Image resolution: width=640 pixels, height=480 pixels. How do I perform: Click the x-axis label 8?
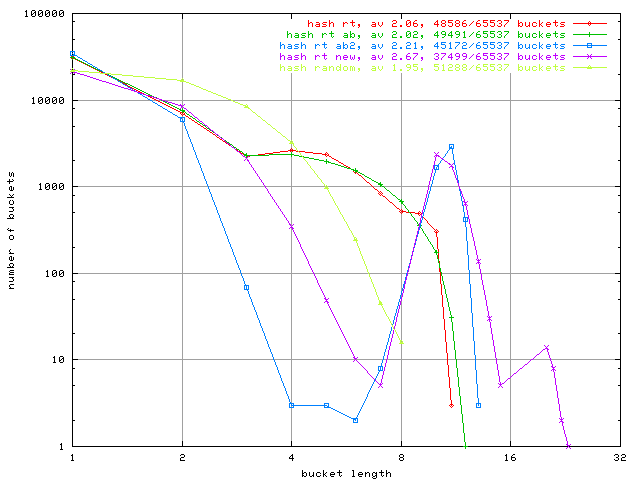point(401,458)
